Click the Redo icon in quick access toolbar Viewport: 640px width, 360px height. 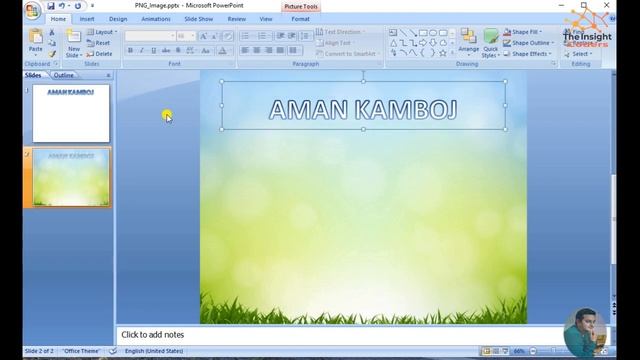pyautogui.click(x=78, y=6)
